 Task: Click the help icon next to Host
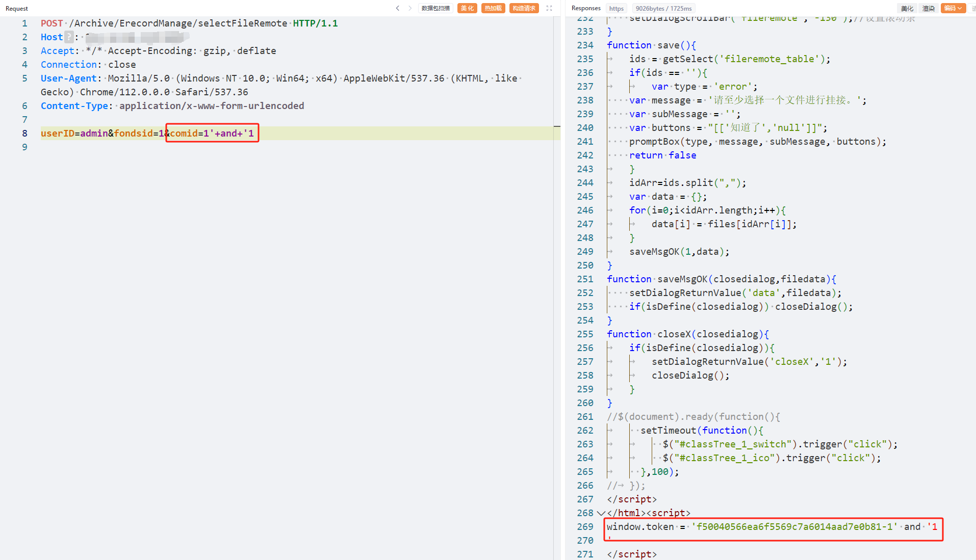pos(69,37)
